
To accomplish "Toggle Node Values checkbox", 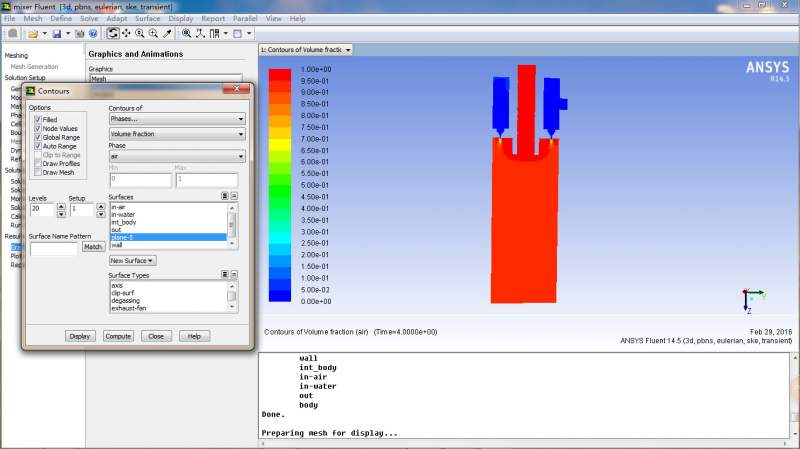I will pyautogui.click(x=38, y=129).
